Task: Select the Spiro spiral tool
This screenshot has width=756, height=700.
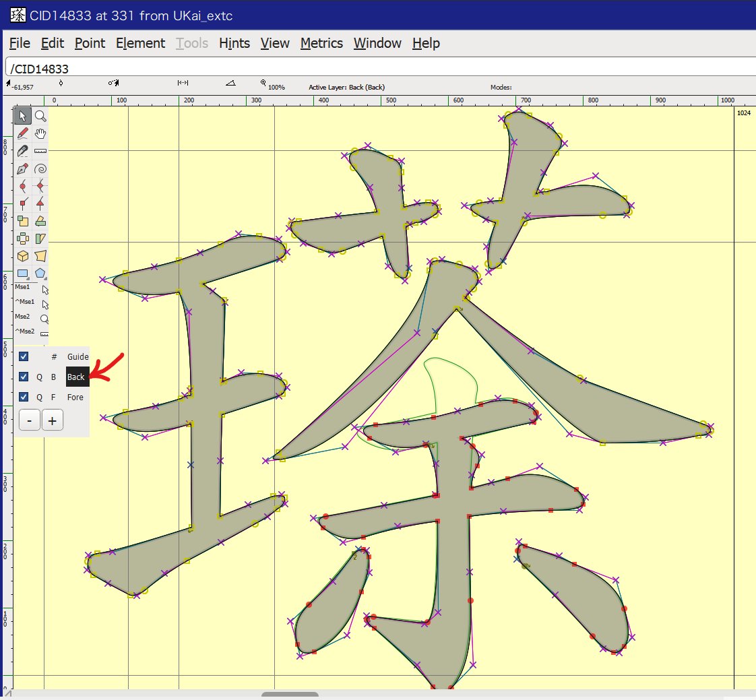Action: pyautogui.click(x=40, y=168)
